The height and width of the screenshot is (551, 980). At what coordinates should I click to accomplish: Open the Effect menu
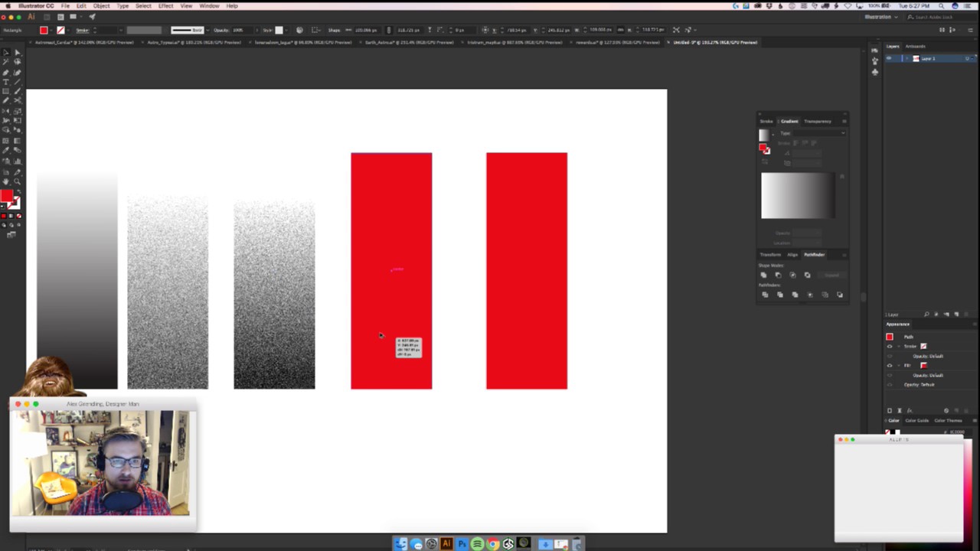pos(165,5)
